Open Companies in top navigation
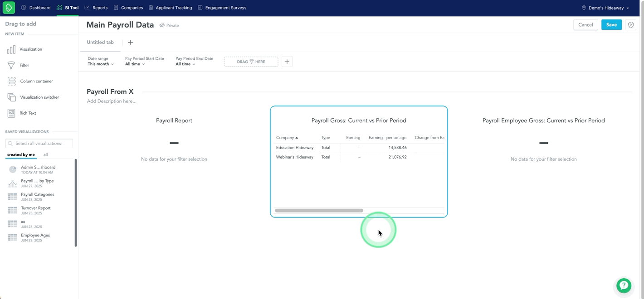Screen dimensions: 644x299 coord(128,8)
